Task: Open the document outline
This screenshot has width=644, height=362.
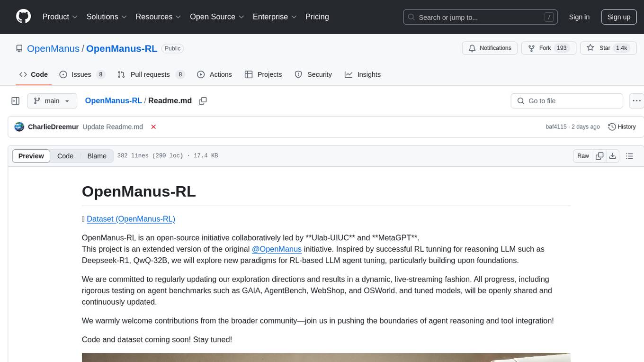Action: pos(629,156)
